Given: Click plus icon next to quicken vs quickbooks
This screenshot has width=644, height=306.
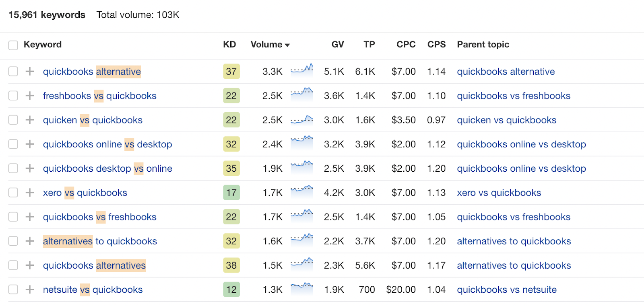Looking at the screenshot, I should tap(29, 120).
